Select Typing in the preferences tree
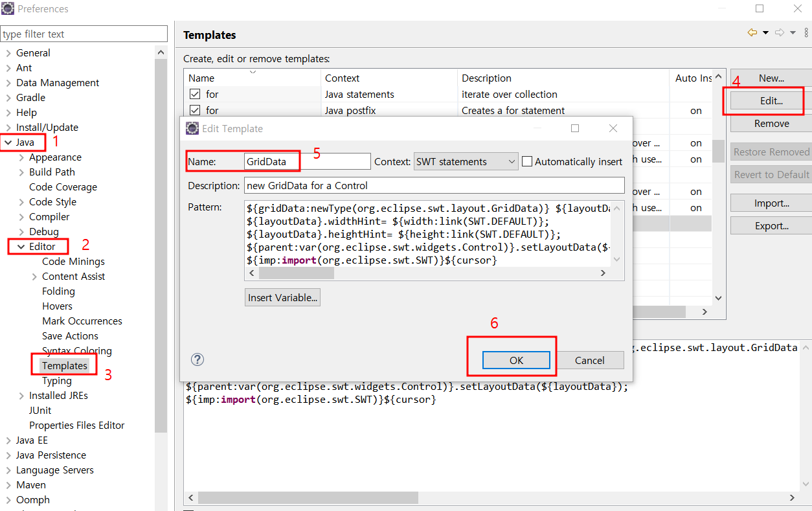This screenshot has height=511, width=812. 57,381
